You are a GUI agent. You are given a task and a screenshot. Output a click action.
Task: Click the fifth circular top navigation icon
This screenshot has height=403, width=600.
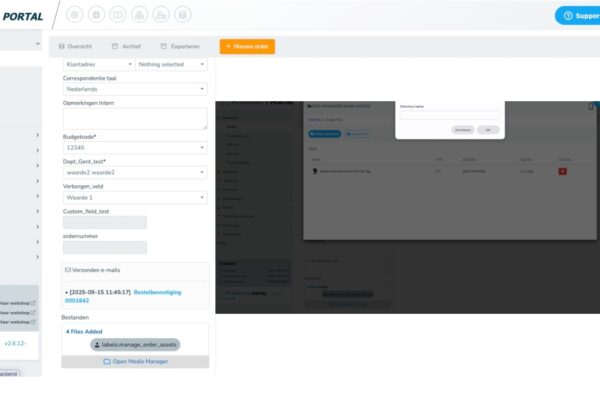pos(161,15)
